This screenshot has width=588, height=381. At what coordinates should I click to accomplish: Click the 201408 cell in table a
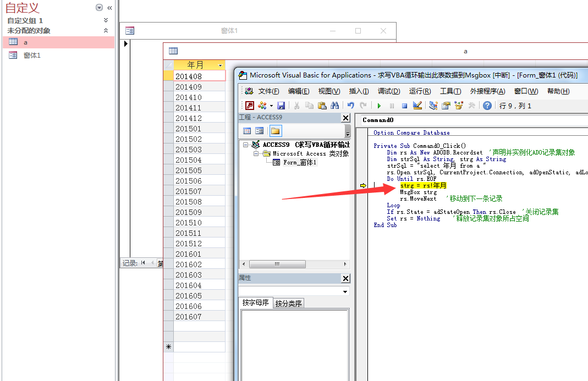[200, 76]
